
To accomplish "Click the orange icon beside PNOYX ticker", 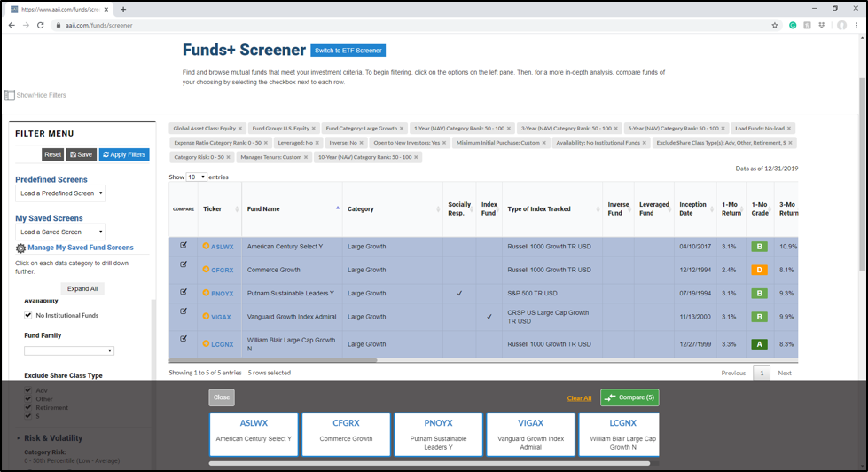I will (206, 293).
